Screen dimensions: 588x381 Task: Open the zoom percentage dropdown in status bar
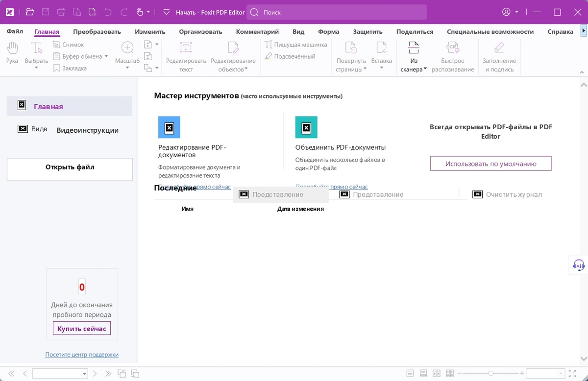(x=562, y=374)
